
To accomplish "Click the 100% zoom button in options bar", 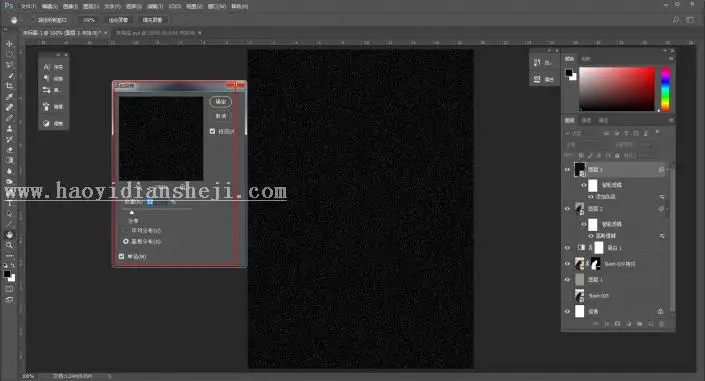I will [89, 20].
